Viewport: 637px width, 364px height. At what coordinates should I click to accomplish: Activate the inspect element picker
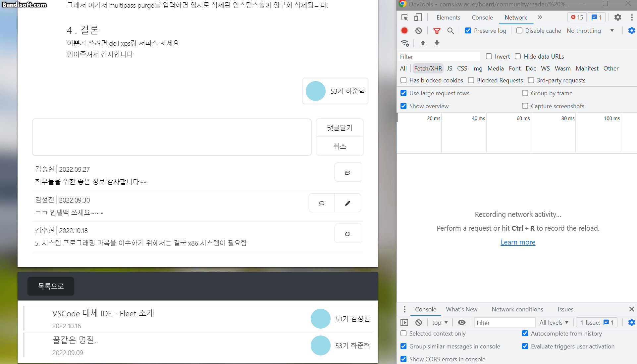[405, 17]
